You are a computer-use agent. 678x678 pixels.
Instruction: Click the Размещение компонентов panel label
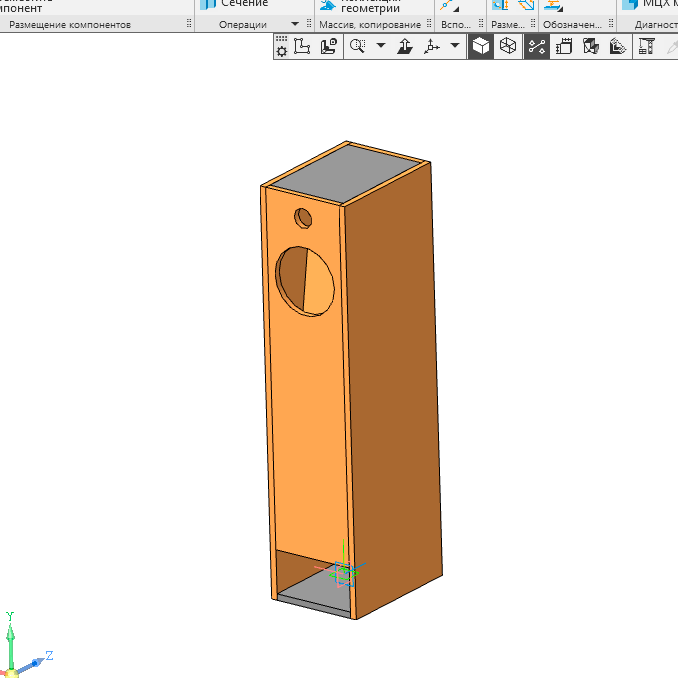pos(70,25)
